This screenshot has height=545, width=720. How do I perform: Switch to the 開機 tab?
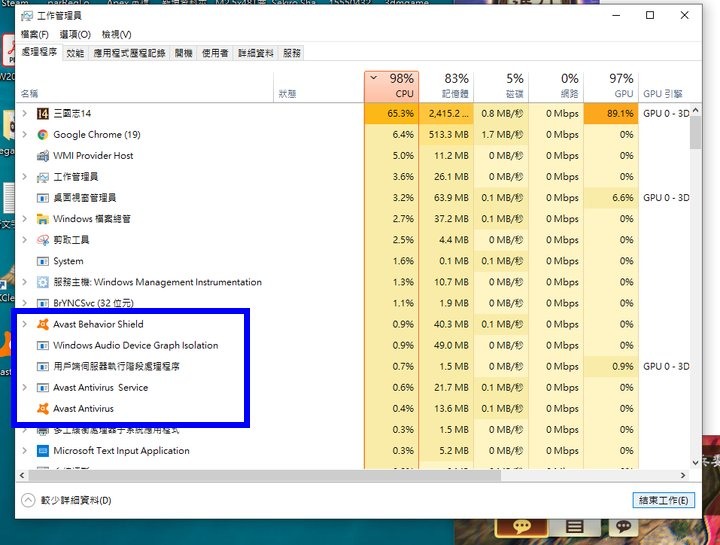click(x=183, y=53)
